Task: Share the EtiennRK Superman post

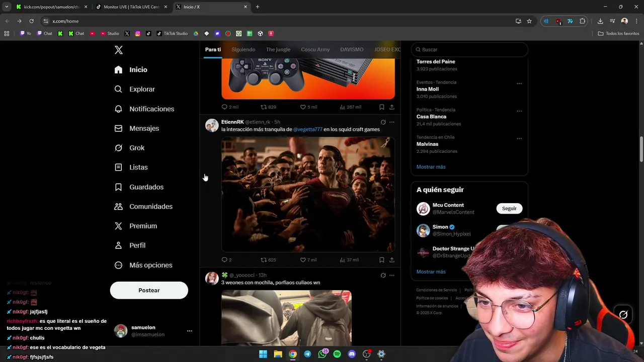Action: click(392, 260)
